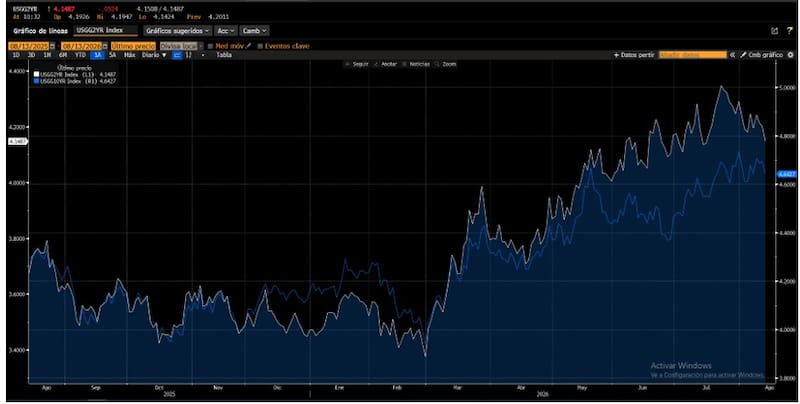Open calendar picker for end date
The height and width of the screenshot is (404, 800).
point(106,46)
